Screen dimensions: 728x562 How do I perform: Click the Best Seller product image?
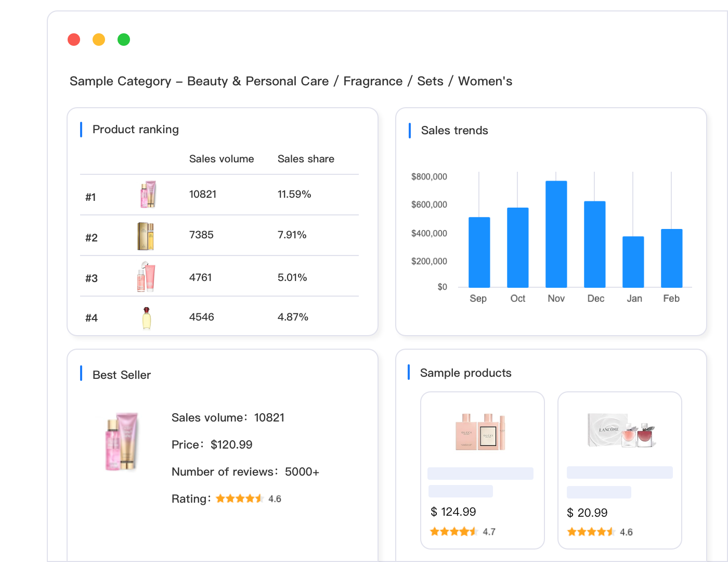[x=121, y=442]
